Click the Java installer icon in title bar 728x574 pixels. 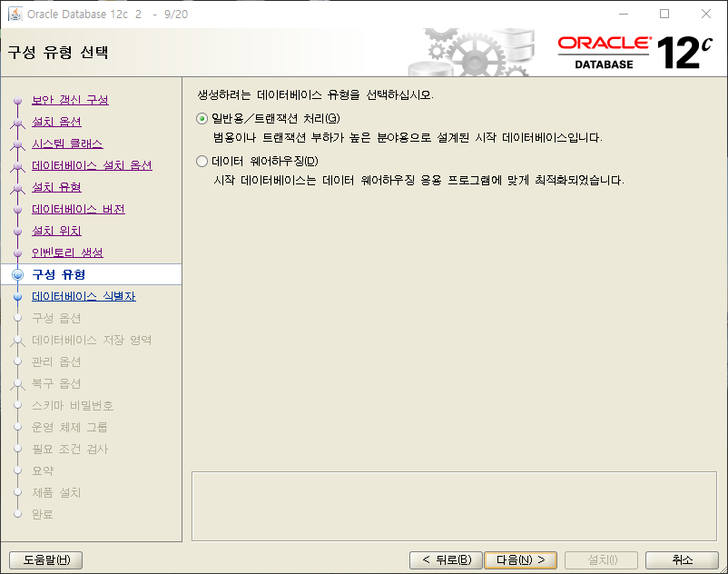(x=15, y=14)
